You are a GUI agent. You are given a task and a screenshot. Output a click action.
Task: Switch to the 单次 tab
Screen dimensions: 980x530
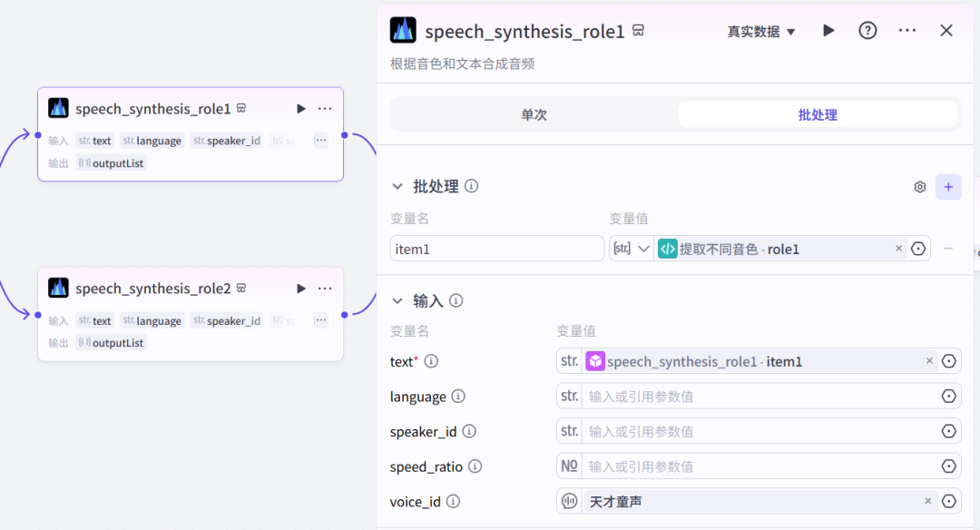(x=535, y=114)
